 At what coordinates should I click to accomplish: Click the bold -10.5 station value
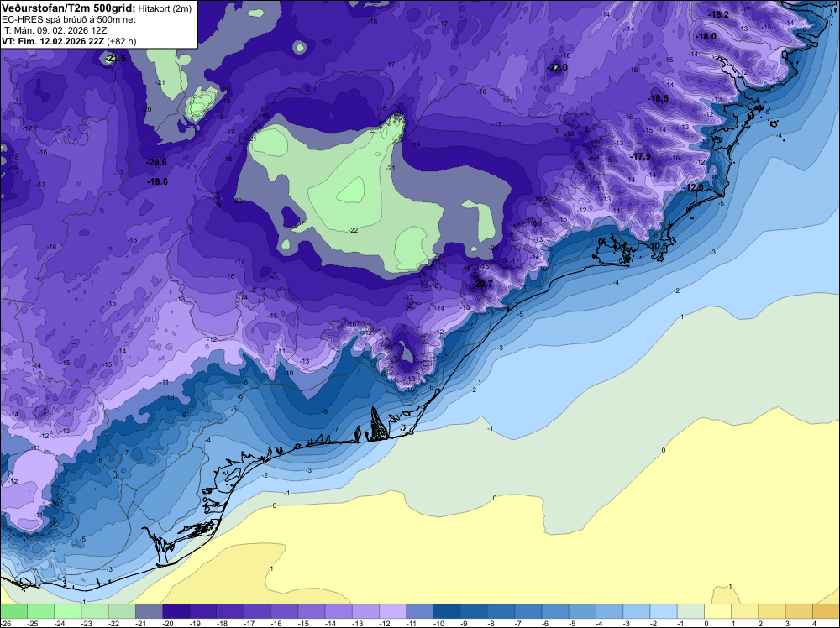pyautogui.click(x=658, y=246)
